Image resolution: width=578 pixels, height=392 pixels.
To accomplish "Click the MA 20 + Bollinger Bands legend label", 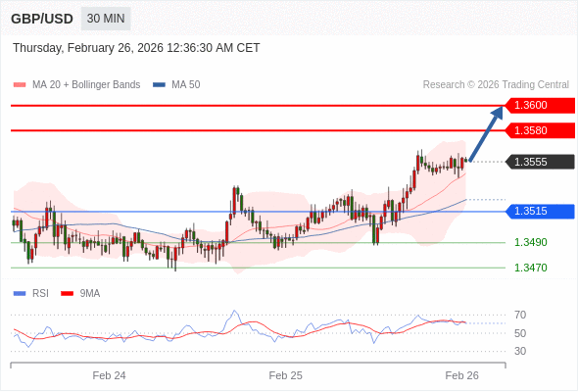I will click(86, 85).
